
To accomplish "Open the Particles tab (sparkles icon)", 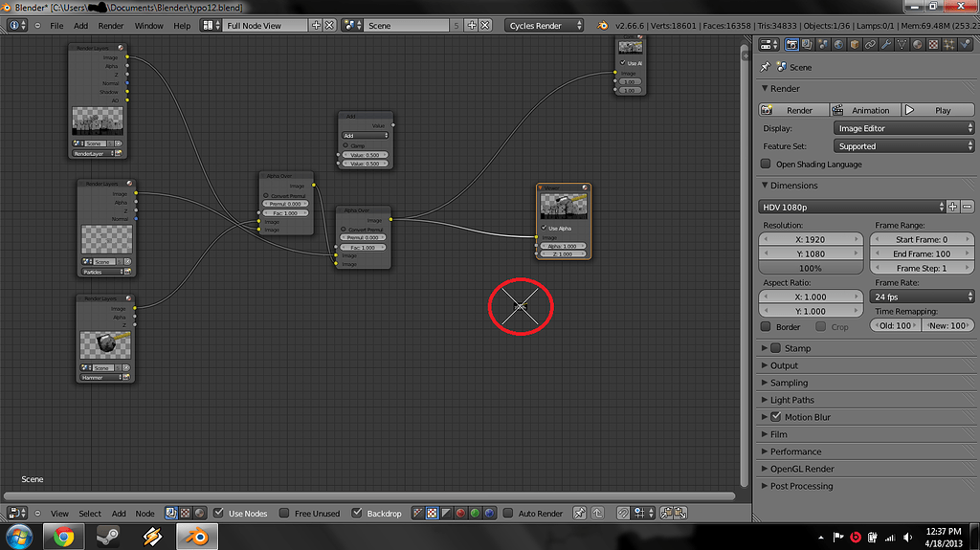I will [948, 44].
